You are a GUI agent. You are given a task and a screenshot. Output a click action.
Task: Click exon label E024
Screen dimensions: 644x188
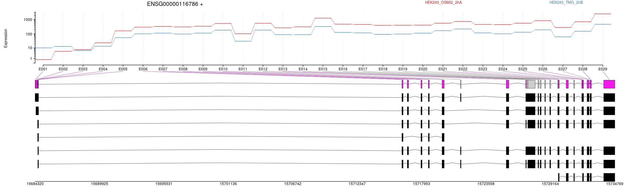pyautogui.click(x=503, y=69)
